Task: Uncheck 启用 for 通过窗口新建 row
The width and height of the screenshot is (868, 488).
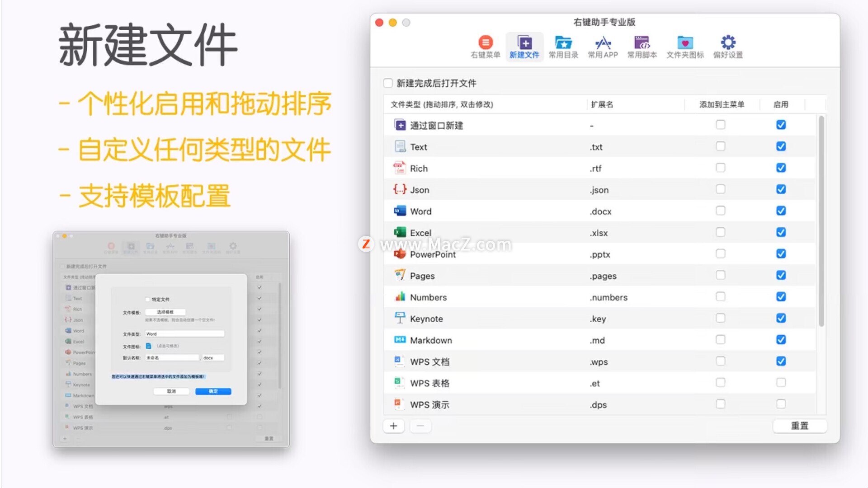Action: click(x=781, y=125)
